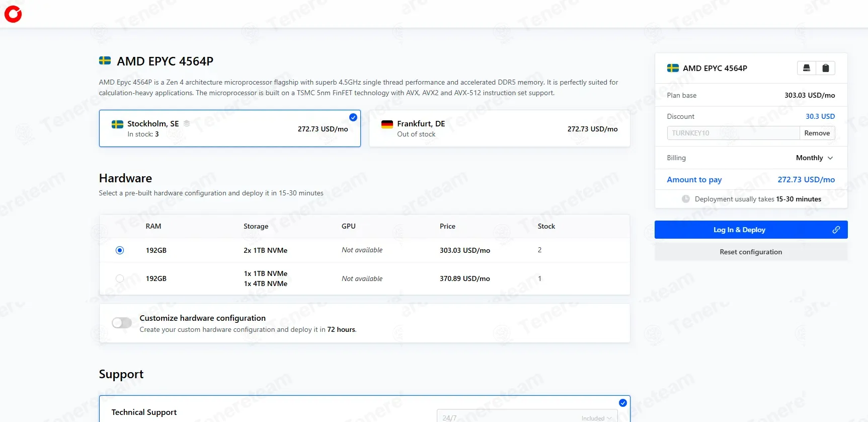The width and height of the screenshot is (868, 422).
Task: Select the 1x 1TB plus 4TB NVMe radio
Action: (120, 278)
